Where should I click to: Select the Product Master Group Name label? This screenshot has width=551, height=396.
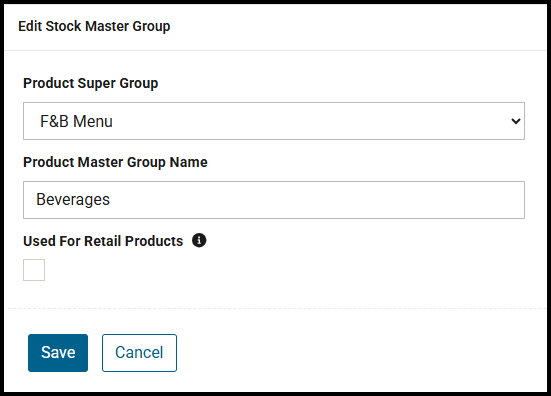click(x=115, y=162)
